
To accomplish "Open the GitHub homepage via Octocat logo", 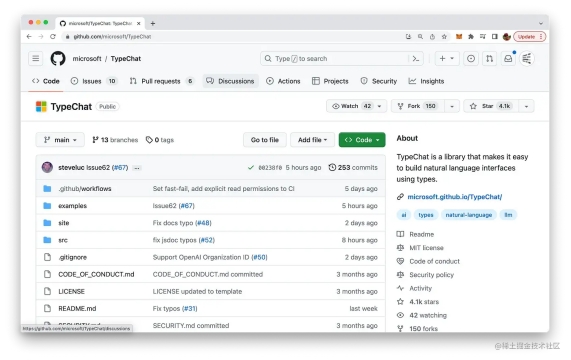I will point(58,59).
